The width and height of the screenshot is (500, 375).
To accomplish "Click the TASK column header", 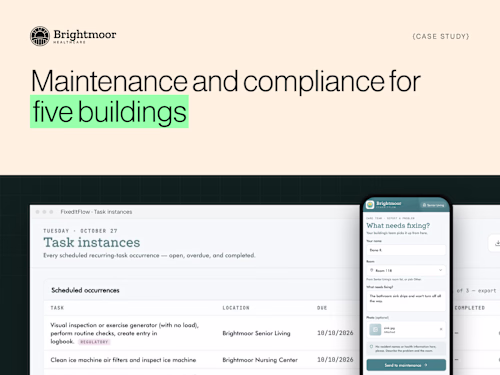I will pos(57,308).
